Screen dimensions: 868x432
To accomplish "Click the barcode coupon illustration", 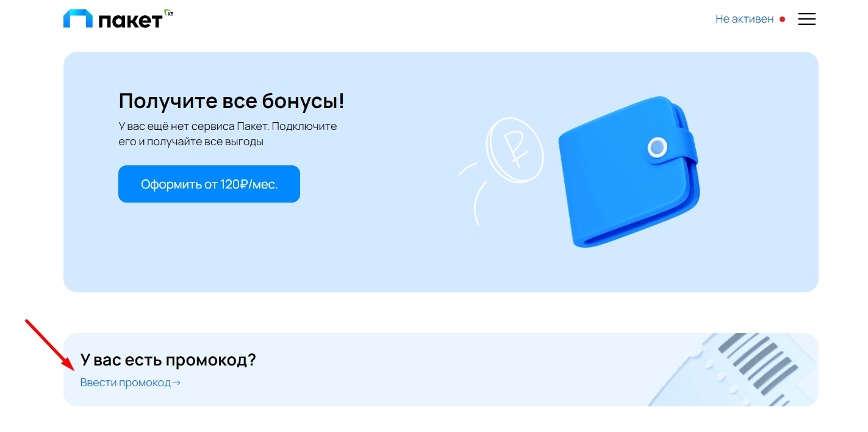I will tap(733, 370).
